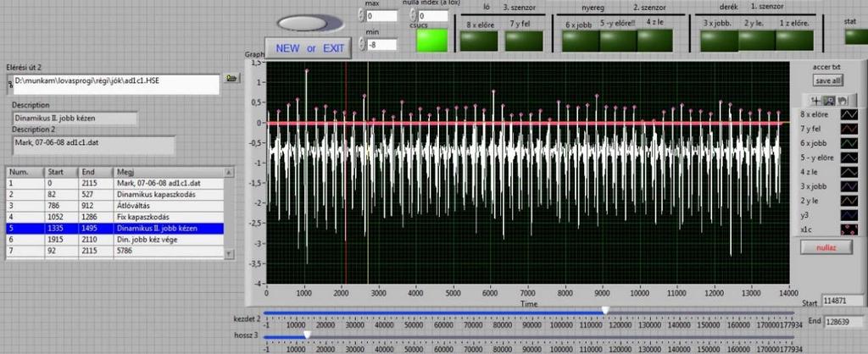The image size is (868, 354).
Task: Select table row Átlóváltás
Action: 115,206
